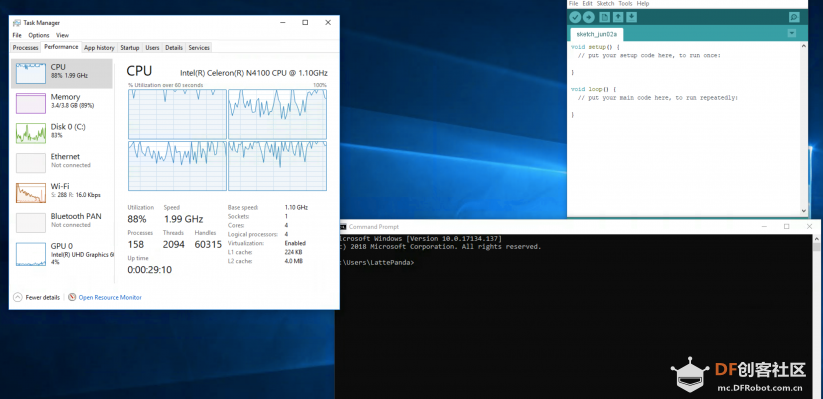Switch to the Details tab
Image resolution: width=823 pixels, height=399 pixels.
(x=174, y=48)
